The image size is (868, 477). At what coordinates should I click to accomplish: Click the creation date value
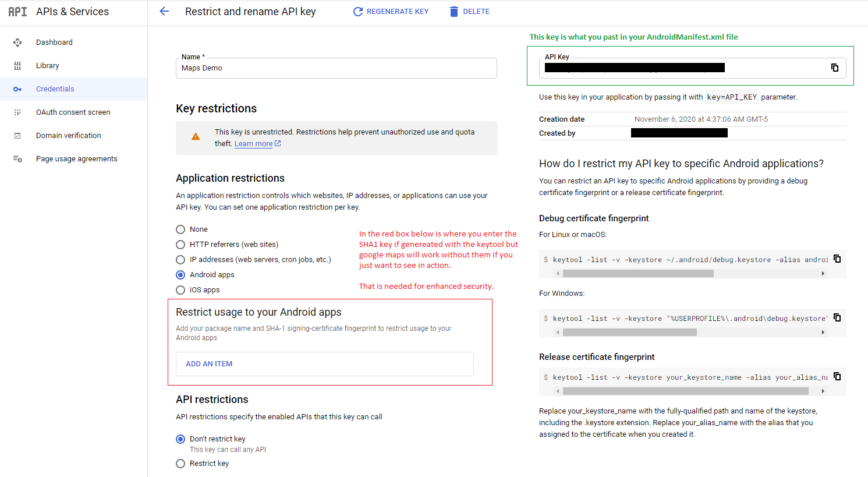701,119
